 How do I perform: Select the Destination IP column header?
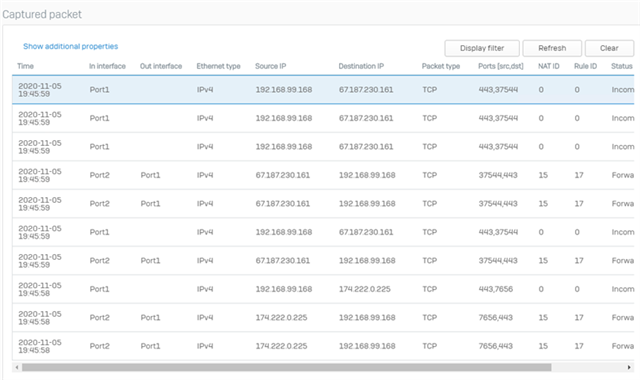tap(361, 66)
